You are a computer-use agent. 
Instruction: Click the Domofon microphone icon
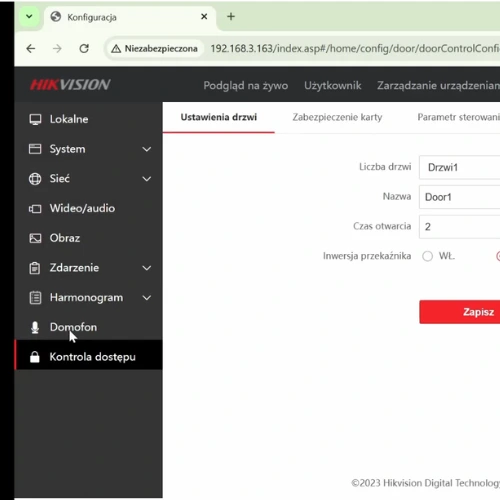pyautogui.click(x=35, y=327)
